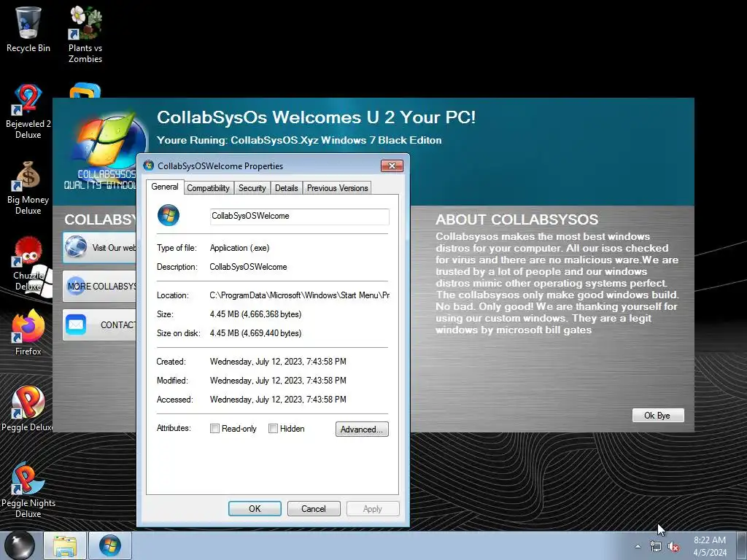This screenshot has height=560, width=747.
Task: Open the Security tab
Action: pos(252,188)
